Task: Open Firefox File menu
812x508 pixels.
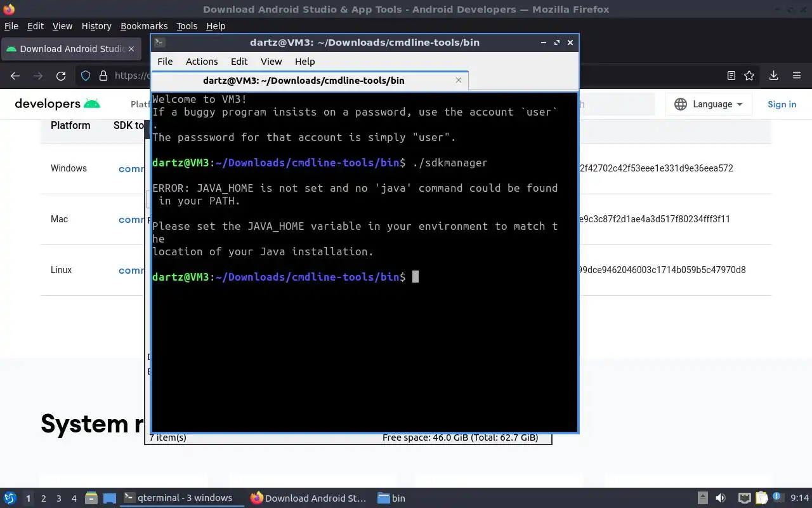Action: [x=11, y=26]
